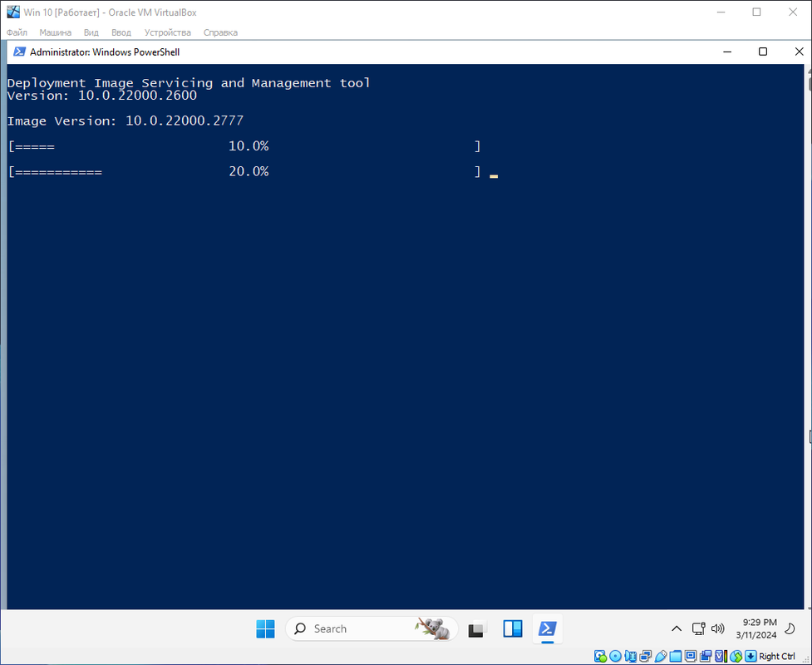
Task: Click the recording status icon
Action: (x=706, y=656)
